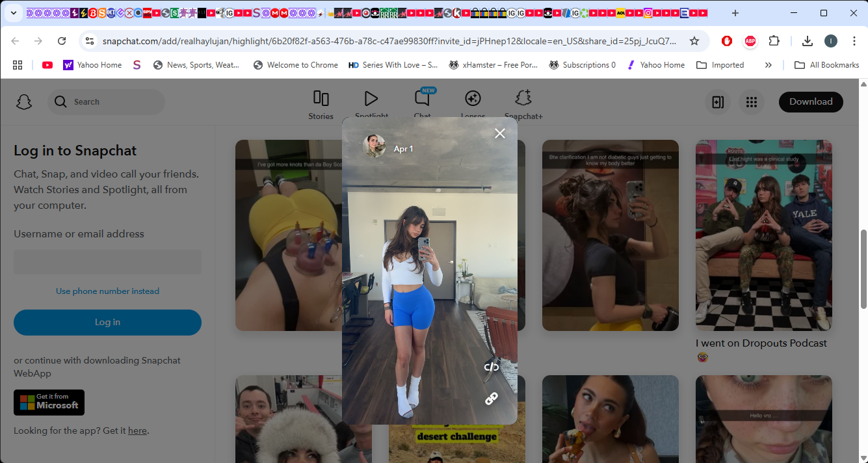868x463 pixels.
Task: Copy link icon on the story popup
Action: coord(492,399)
